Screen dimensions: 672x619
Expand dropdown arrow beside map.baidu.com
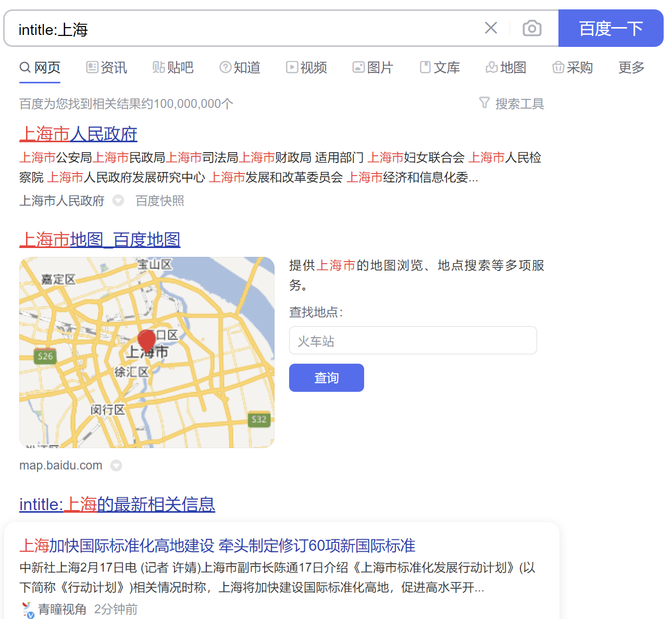click(x=116, y=466)
